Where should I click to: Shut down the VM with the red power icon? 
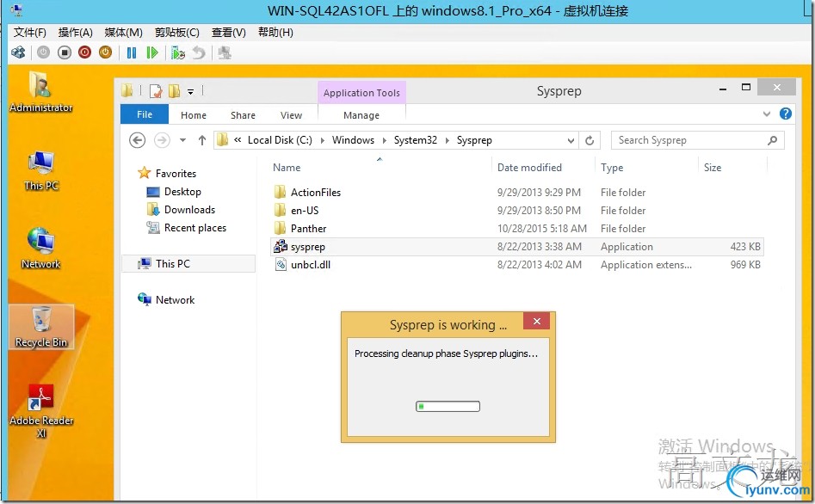pyautogui.click(x=84, y=52)
